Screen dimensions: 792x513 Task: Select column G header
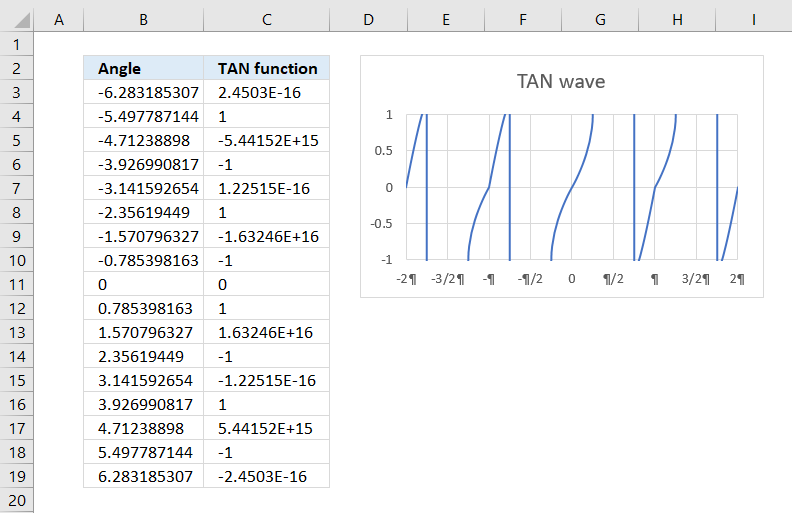(x=600, y=20)
